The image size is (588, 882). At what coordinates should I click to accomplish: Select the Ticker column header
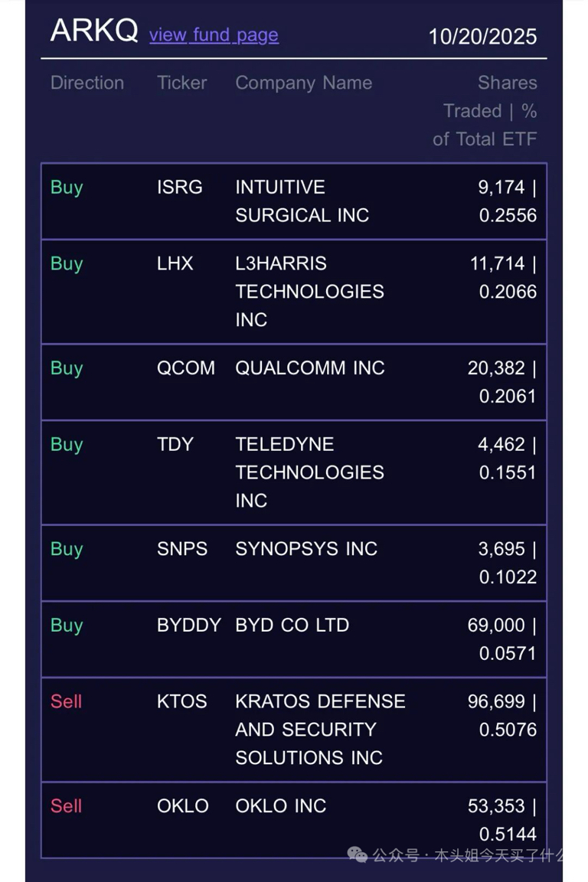coord(182,83)
